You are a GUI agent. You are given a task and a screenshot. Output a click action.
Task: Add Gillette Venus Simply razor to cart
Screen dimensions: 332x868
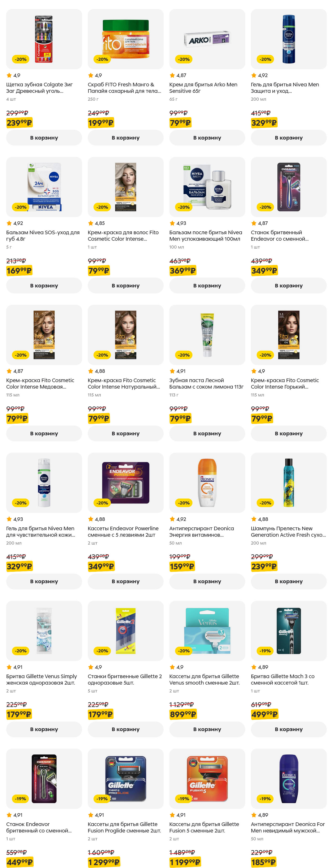(x=44, y=729)
